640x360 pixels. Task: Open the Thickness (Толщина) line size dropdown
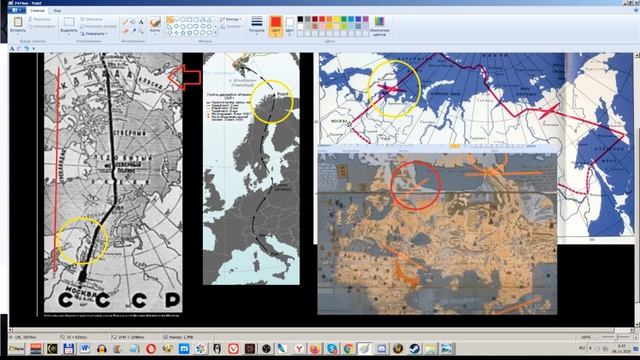pyautogui.click(x=257, y=25)
